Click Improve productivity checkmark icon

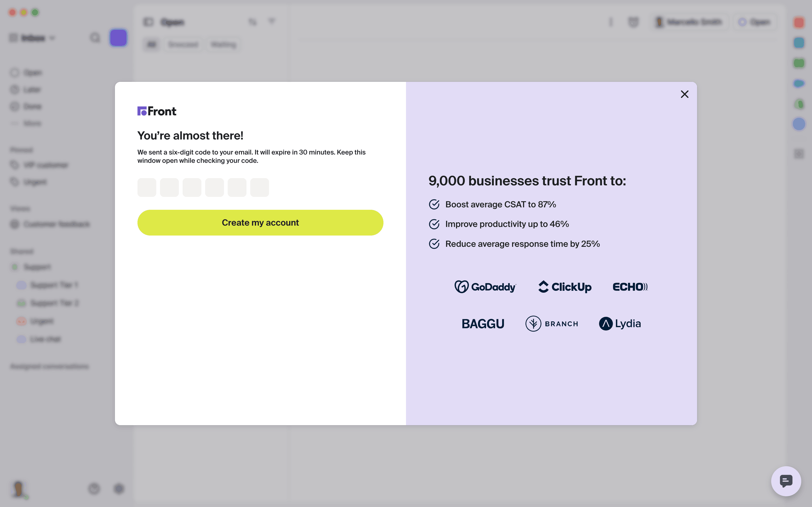tap(434, 224)
